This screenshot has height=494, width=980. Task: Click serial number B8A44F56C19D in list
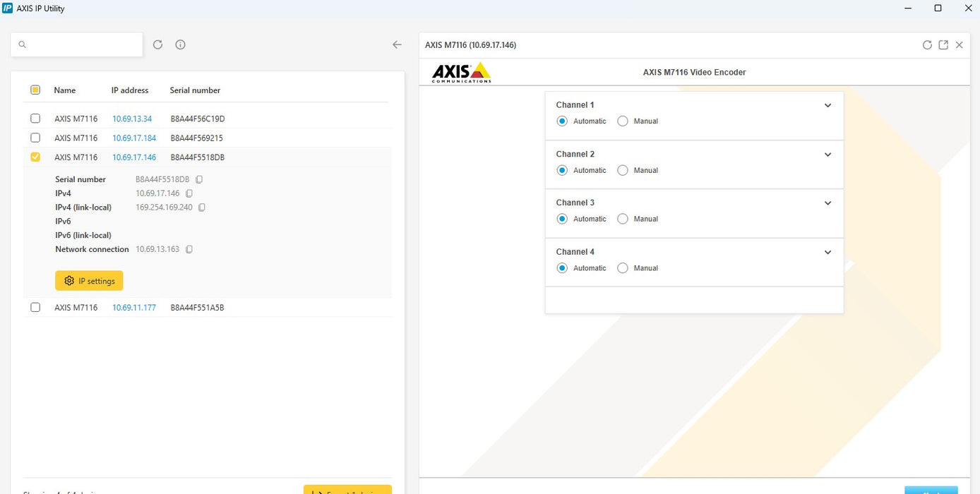pyautogui.click(x=198, y=119)
